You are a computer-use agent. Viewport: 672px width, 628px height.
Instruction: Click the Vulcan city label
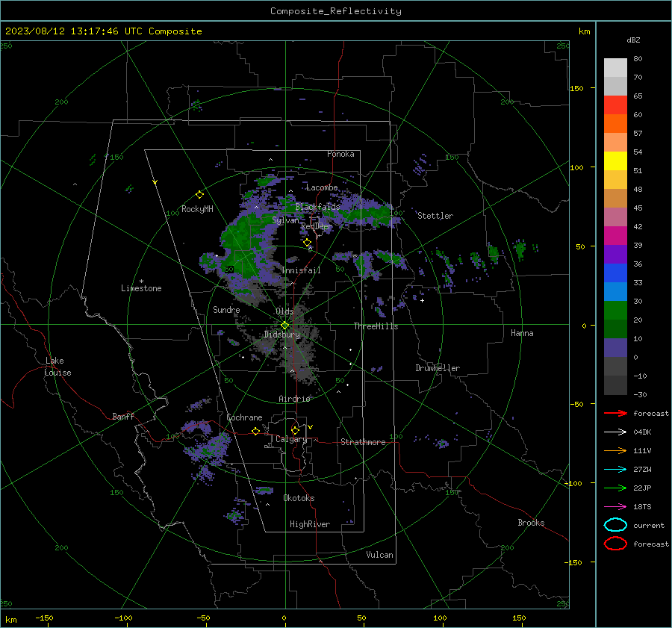tap(379, 555)
